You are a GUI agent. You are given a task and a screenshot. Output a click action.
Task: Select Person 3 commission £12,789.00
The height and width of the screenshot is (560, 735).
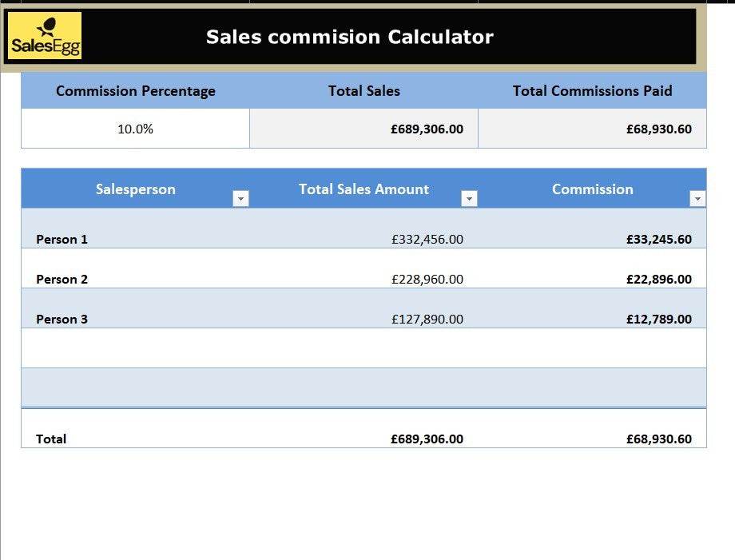[658, 319]
